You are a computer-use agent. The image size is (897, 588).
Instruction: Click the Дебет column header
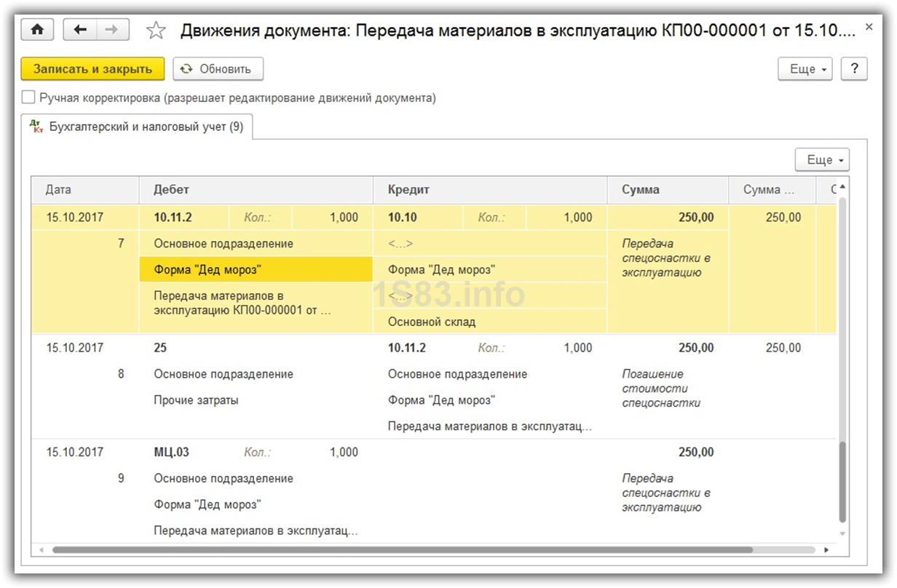[255, 190]
